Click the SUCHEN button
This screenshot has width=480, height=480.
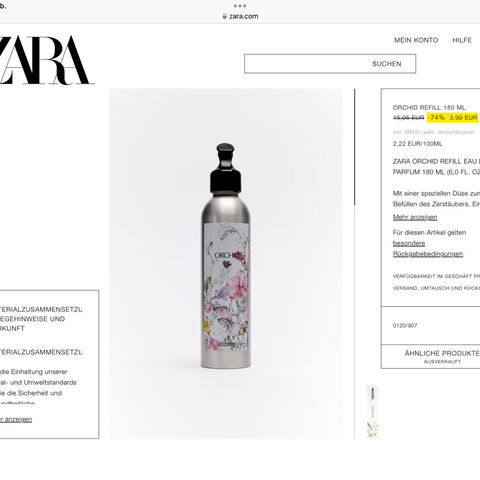387,64
